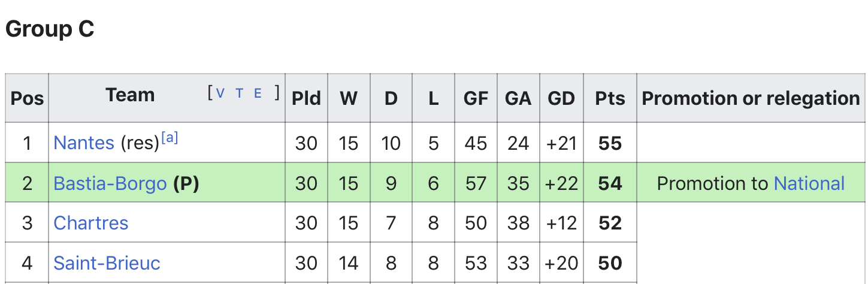Click the Promotion or relegation header
This screenshot has height=284, width=868.
click(x=751, y=98)
